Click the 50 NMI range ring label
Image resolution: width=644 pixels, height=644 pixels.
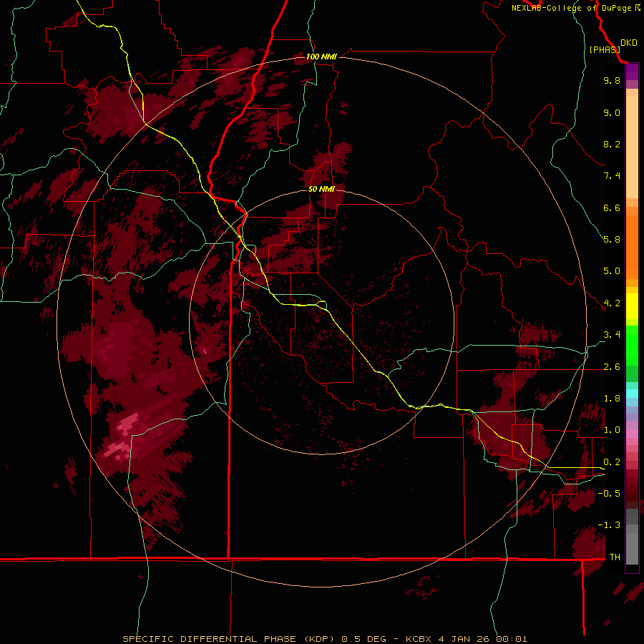point(321,190)
